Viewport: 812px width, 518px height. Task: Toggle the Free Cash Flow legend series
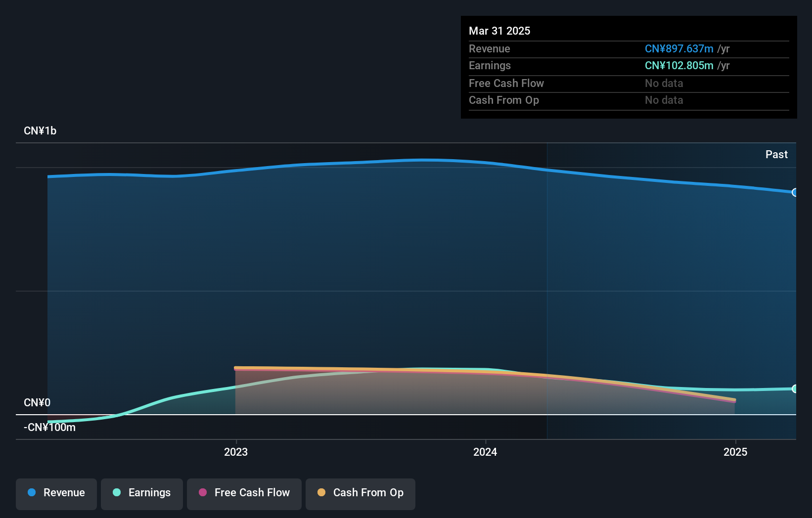pyautogui.click(x=244, y=494)
